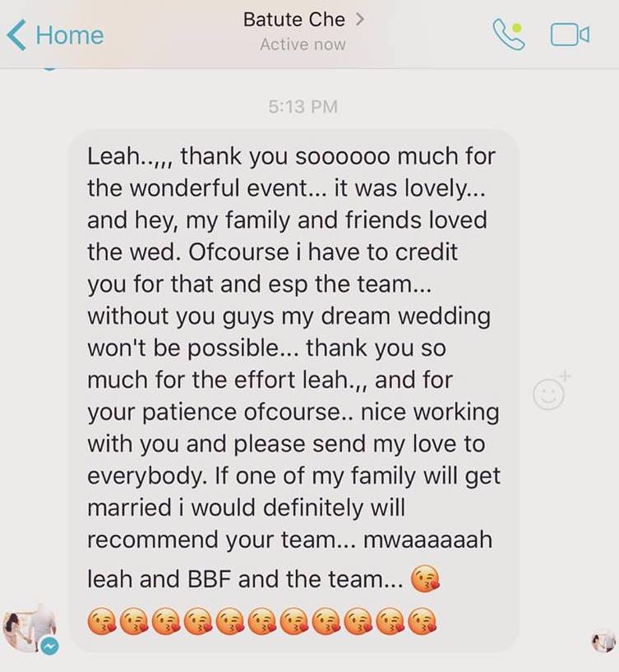Image resolution: width=619 pixels, height=672 pixels.
Task: Tap the first kiss emoji in last row
Action: pos(102,622)
